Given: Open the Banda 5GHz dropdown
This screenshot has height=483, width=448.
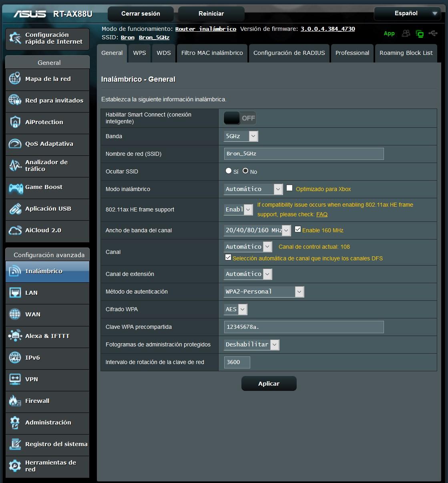Looking at the screenshot, I should (x=241, y=136).
